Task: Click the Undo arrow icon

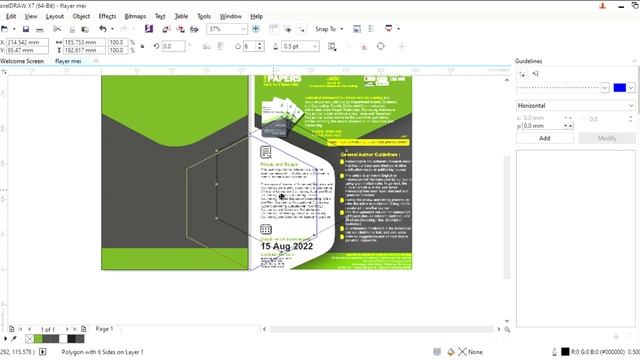Action: point(102,29)
